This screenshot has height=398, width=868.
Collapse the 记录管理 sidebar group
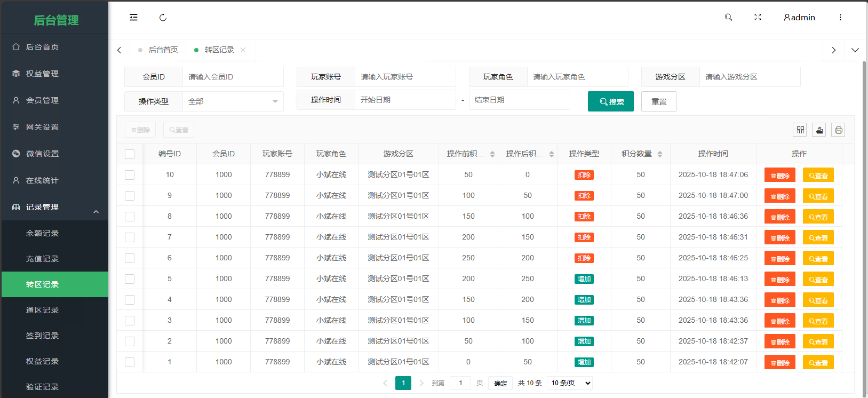(54, 207)
